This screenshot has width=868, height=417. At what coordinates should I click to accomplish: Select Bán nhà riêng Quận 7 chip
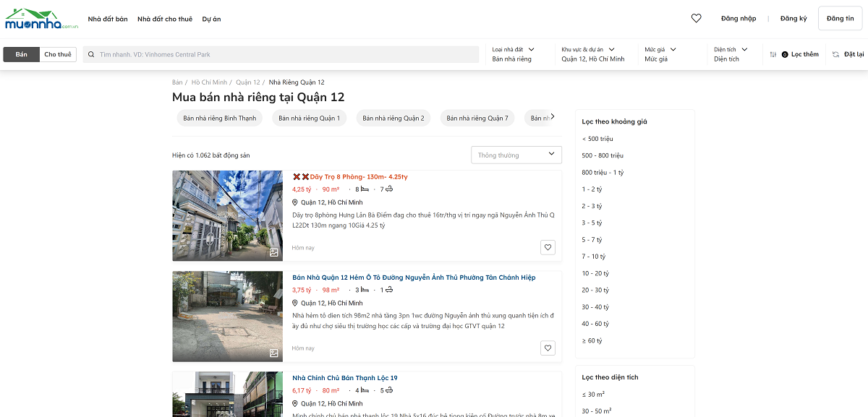(477, 118)
